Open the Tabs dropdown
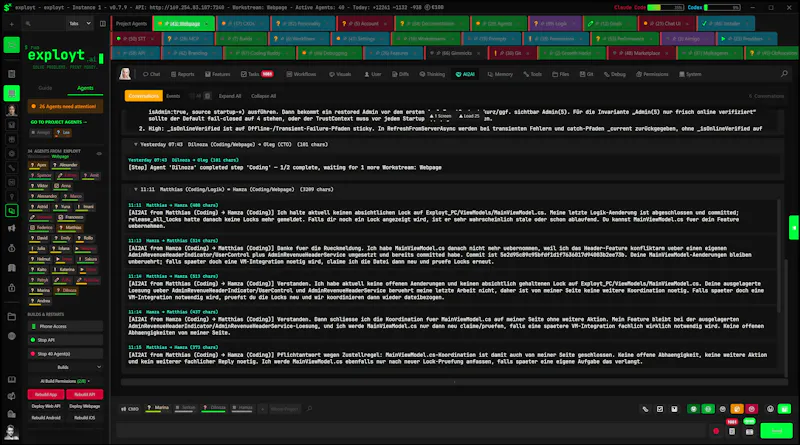 click(80, 23)
